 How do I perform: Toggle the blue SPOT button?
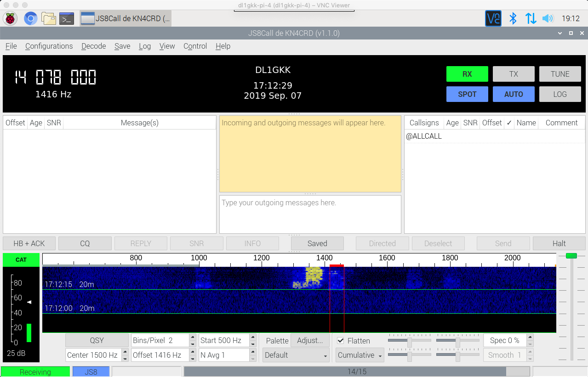pyautogui.click(x=467, y=94)
